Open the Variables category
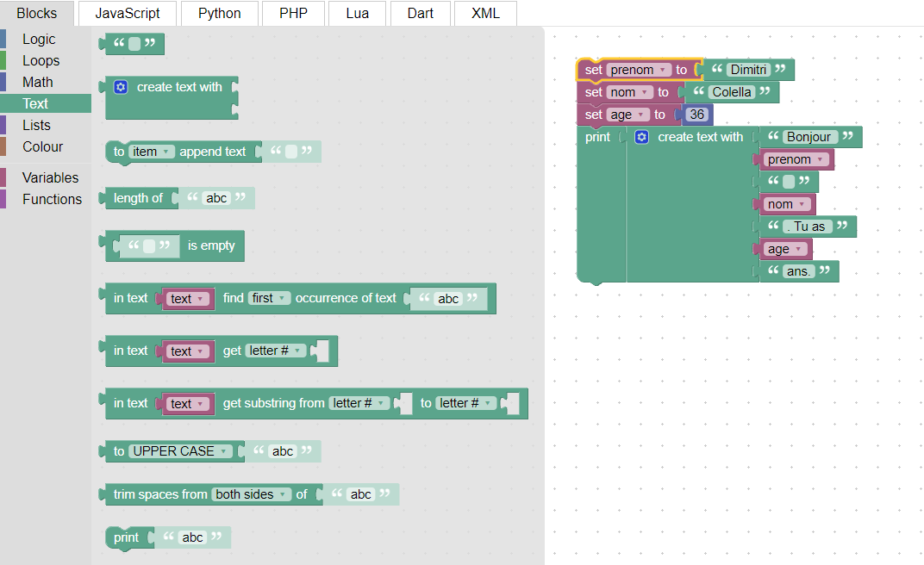This screenshot has height=565, width=924. (50, 177)
